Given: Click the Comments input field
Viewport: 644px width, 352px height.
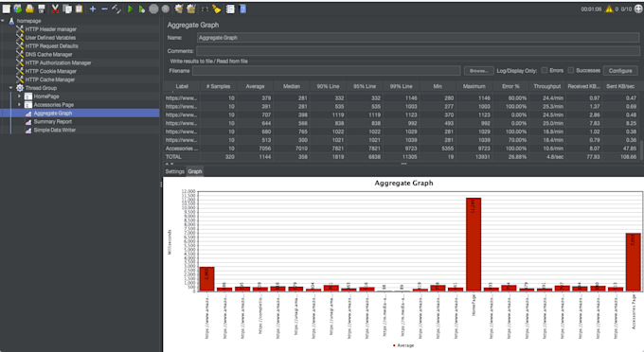Looking at the screenshot, I should 418,51.
